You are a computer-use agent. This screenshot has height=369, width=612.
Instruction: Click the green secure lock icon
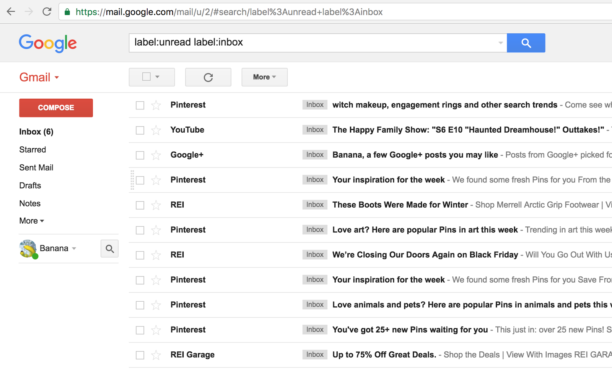tap(67, 12)
